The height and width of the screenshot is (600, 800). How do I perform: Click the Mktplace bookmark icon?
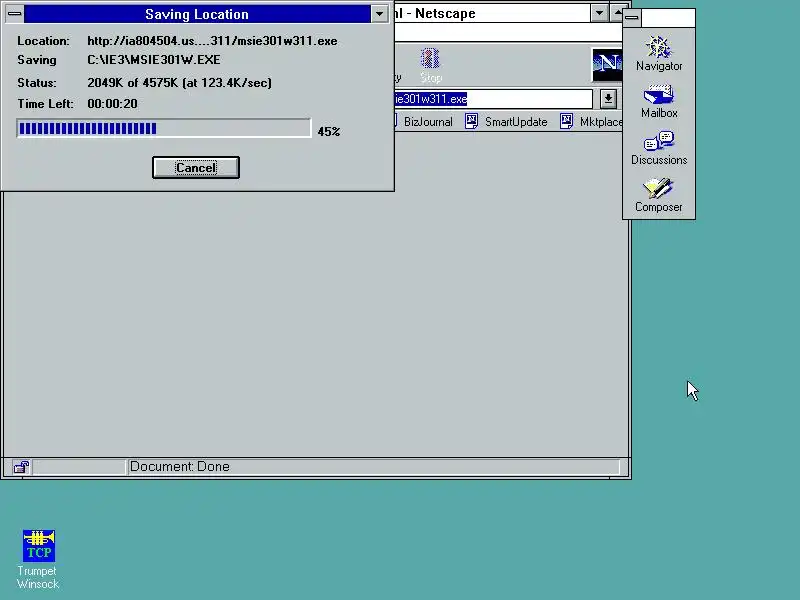click(566, 121)
